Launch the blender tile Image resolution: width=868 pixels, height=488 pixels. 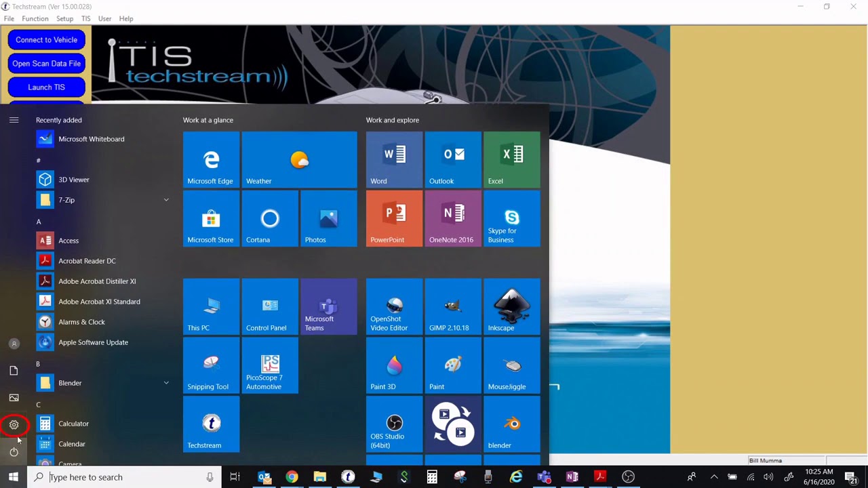512,424
